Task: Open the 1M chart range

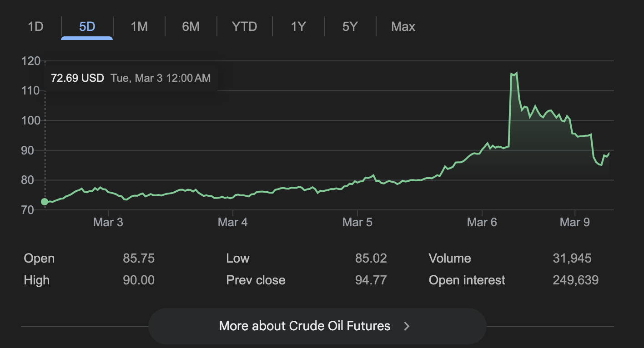Action: [x=139, y=27]
